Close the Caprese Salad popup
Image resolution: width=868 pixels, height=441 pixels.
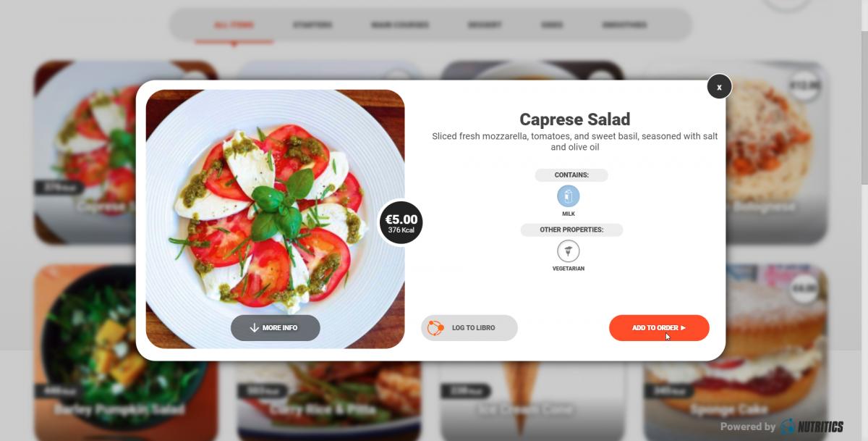coord(719,86)
